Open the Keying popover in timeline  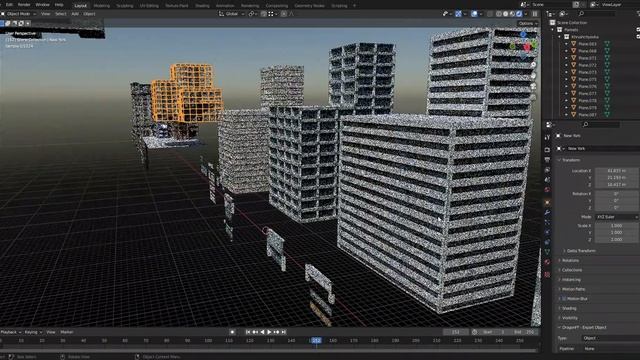click(x=33, y=332)
